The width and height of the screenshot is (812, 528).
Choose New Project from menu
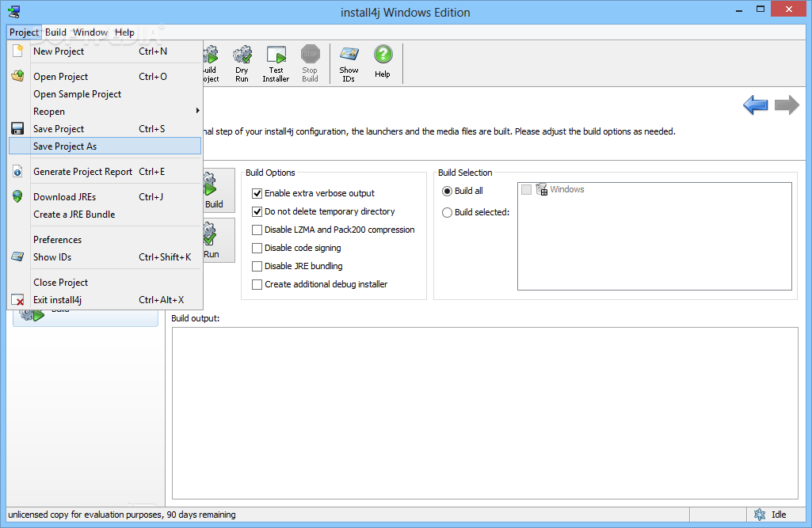pyautogui.click(x=105, y=51)
